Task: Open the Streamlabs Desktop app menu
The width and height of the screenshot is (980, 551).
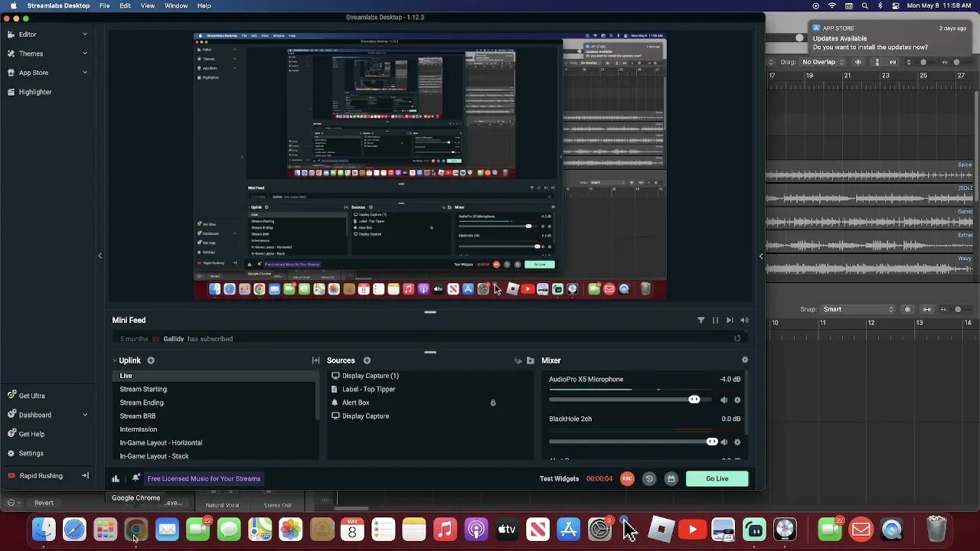Action: click(59, 5)
